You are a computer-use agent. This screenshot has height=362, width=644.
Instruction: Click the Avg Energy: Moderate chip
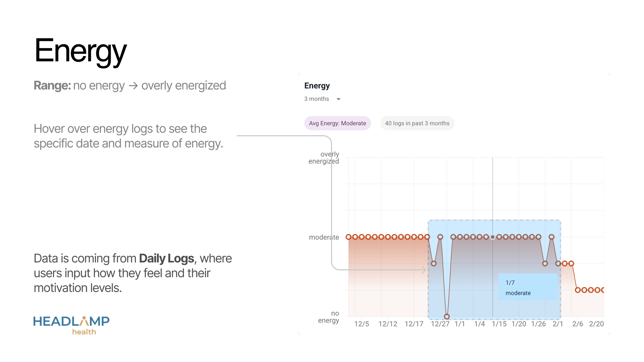[337, 123]
